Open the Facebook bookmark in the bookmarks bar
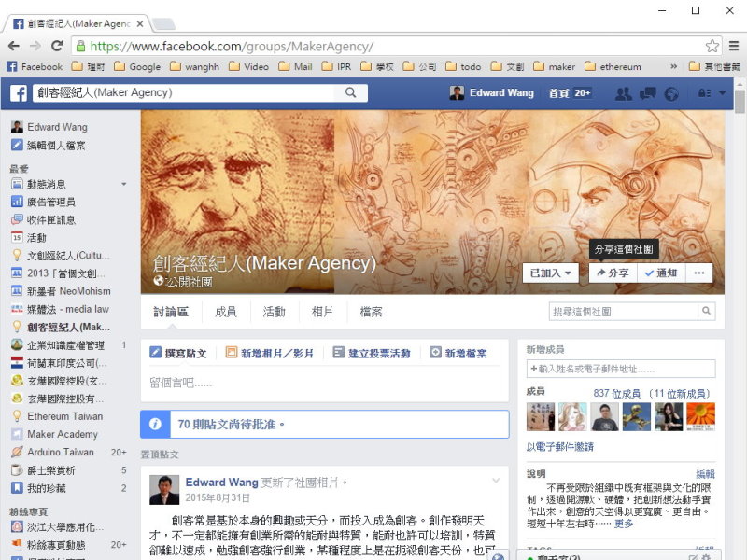The height and width of the screenshot is (560, 747). (x=35, y=66)
